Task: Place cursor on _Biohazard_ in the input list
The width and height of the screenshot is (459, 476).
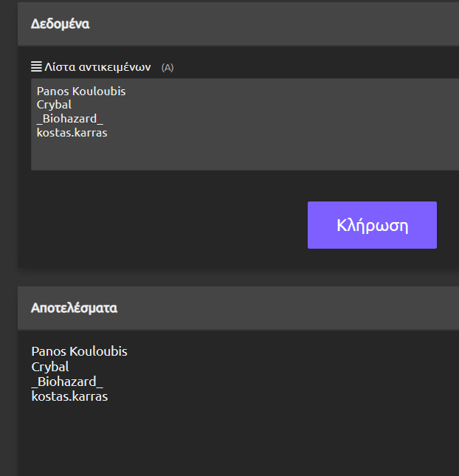Action: coord(70,119)
